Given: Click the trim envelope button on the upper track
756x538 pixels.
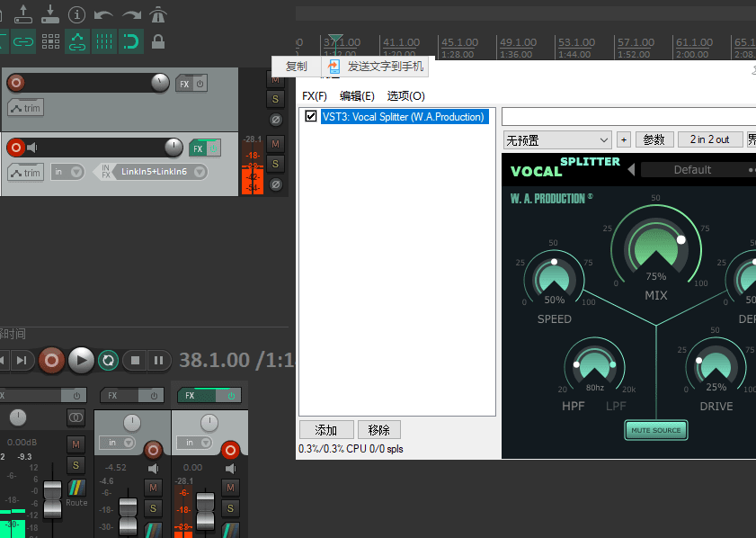Looking at the screenshot, I should 26,108.
